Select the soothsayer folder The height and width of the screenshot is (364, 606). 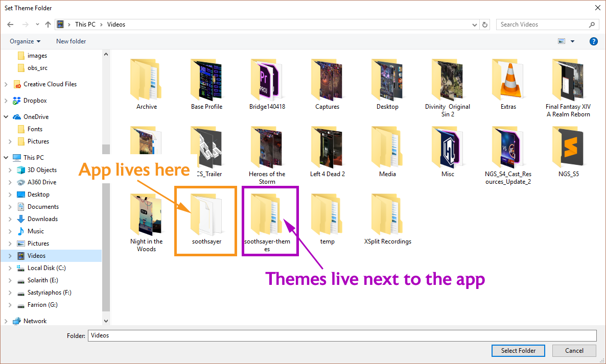(x=207, y=219)
